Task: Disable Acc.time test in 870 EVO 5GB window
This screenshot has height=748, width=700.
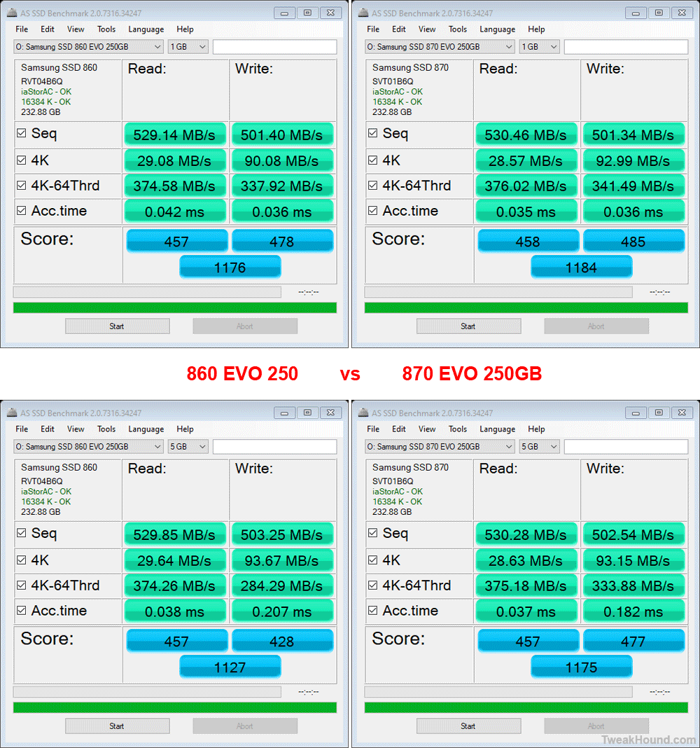Action: [373, 610]
